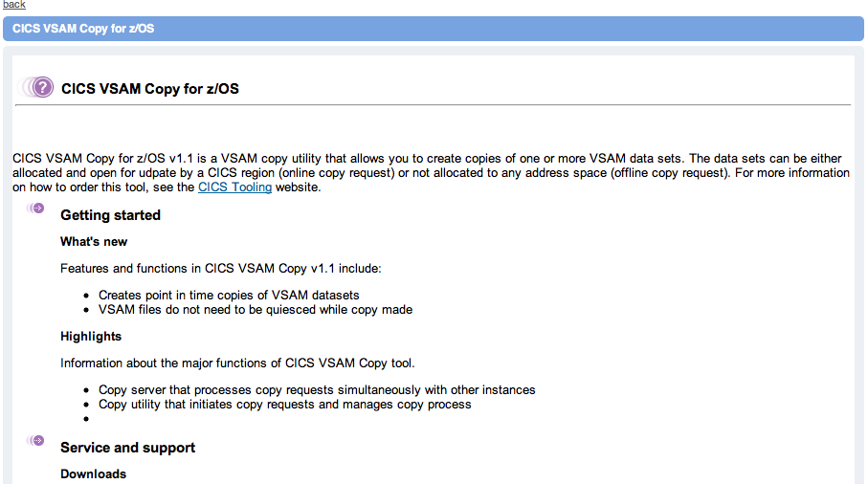
Task: Click the back link at top
Action: 13,5
